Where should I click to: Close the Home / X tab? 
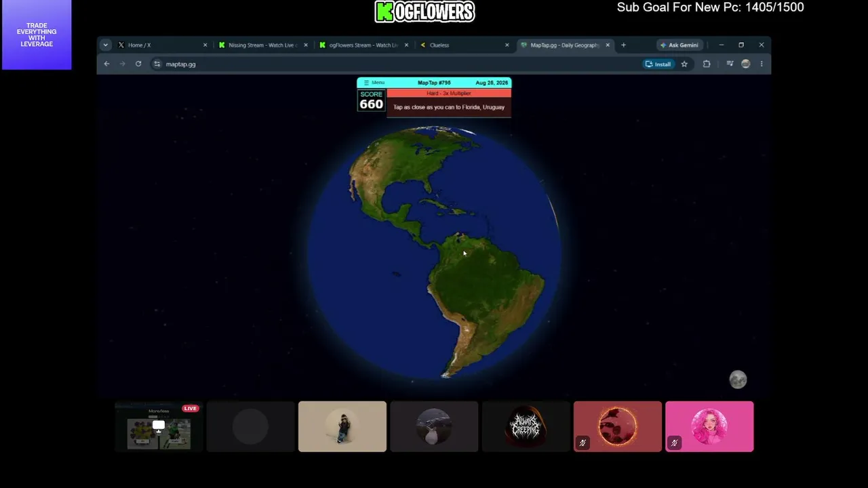[205, 45]
